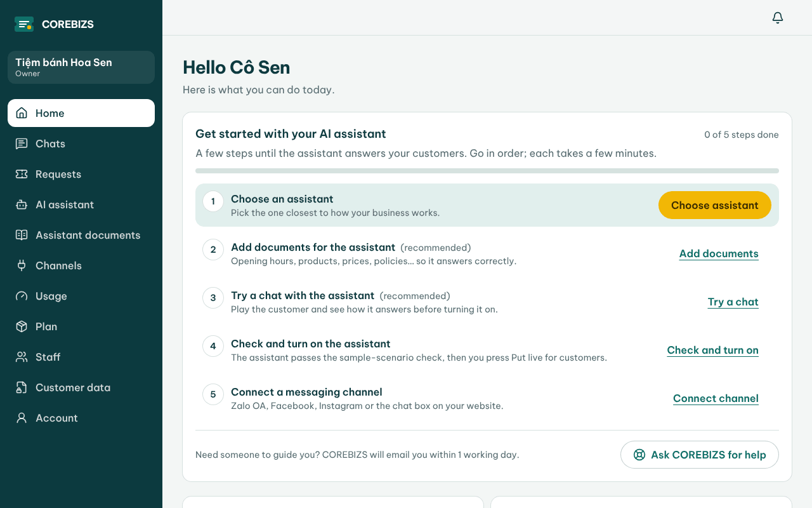812x508 pixels.
Task: Open Customer data from sidebar
Action: 81,387
